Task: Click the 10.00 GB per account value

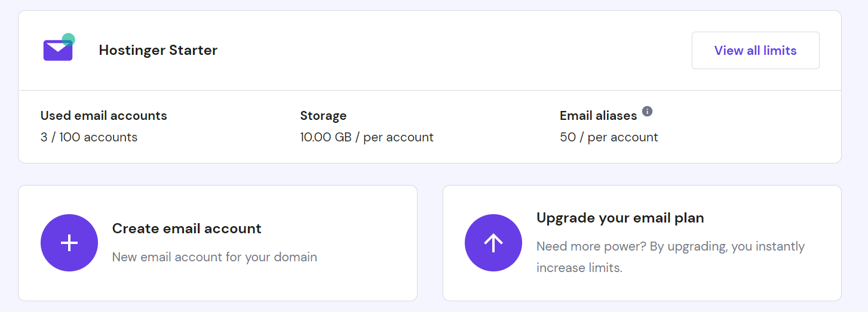Action: pos(367,137)
